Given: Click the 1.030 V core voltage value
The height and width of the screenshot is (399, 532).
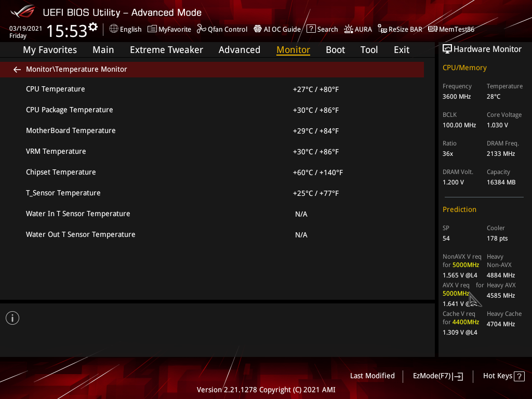Looking at the screenshot, I should [x=497, y=125].
